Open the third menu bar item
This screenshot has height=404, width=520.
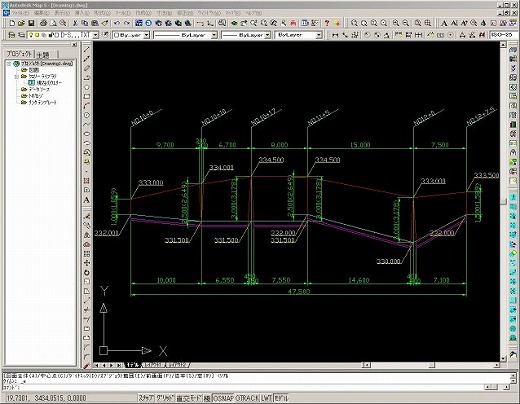coord(62,13)
